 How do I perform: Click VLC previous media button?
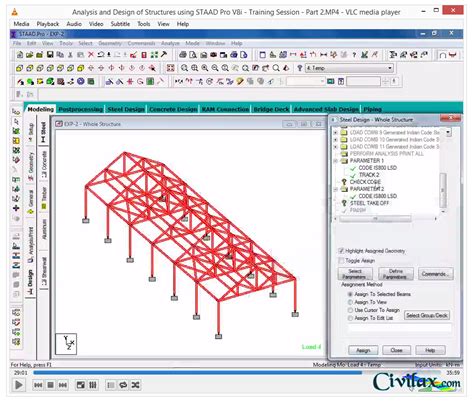pos(38,385)
